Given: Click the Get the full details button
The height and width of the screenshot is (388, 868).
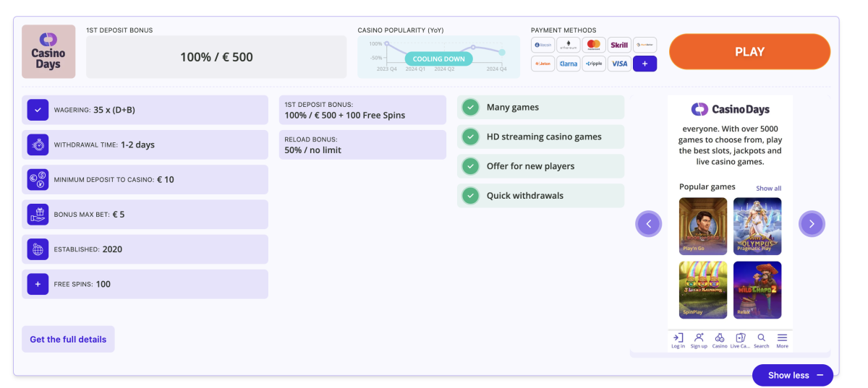Looking at the screenshot, I should click(x=68, y=339).
